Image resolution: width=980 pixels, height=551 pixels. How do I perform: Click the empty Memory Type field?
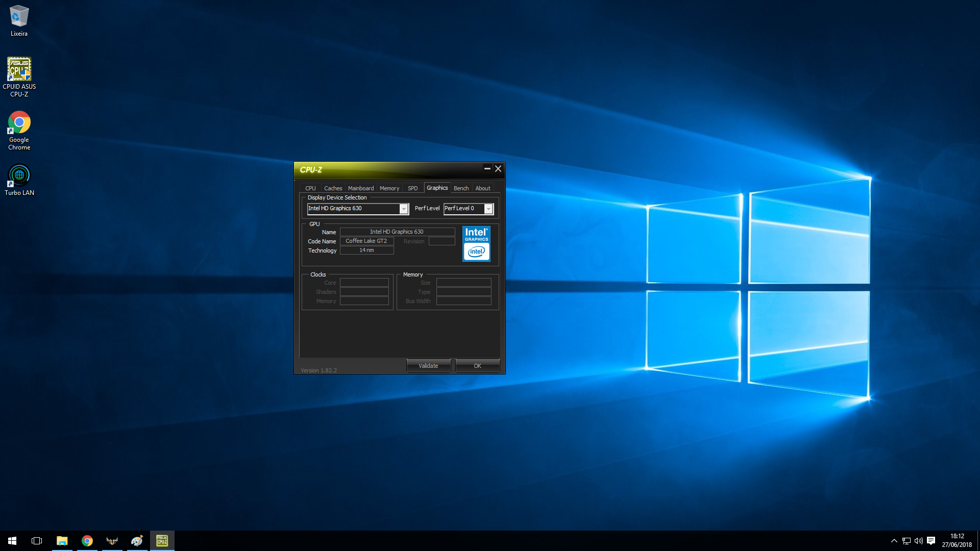pos(463,292)
